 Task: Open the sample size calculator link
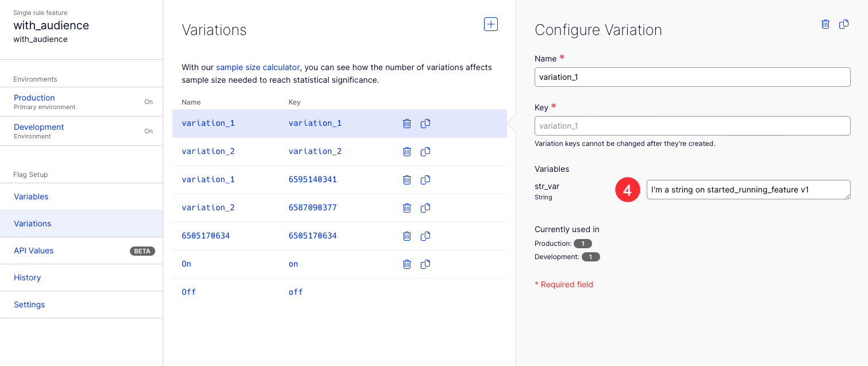pyautogui.click(x=258, y=67)
